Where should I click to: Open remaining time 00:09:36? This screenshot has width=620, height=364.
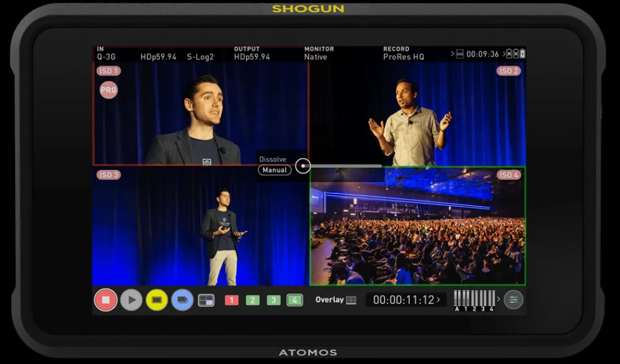click(482, 54)
